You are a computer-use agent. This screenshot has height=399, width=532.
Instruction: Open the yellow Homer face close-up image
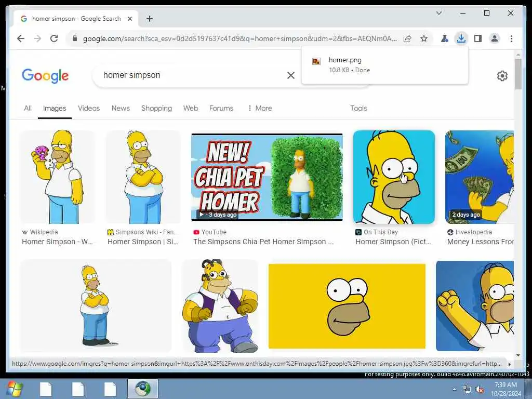point(347,306)
